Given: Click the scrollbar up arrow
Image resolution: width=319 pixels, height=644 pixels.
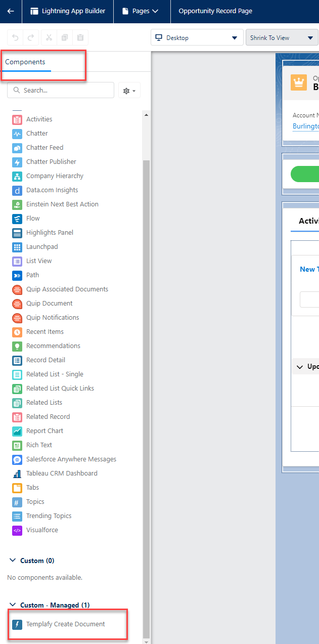Looking at the screenshot, I should click(147, 115).
